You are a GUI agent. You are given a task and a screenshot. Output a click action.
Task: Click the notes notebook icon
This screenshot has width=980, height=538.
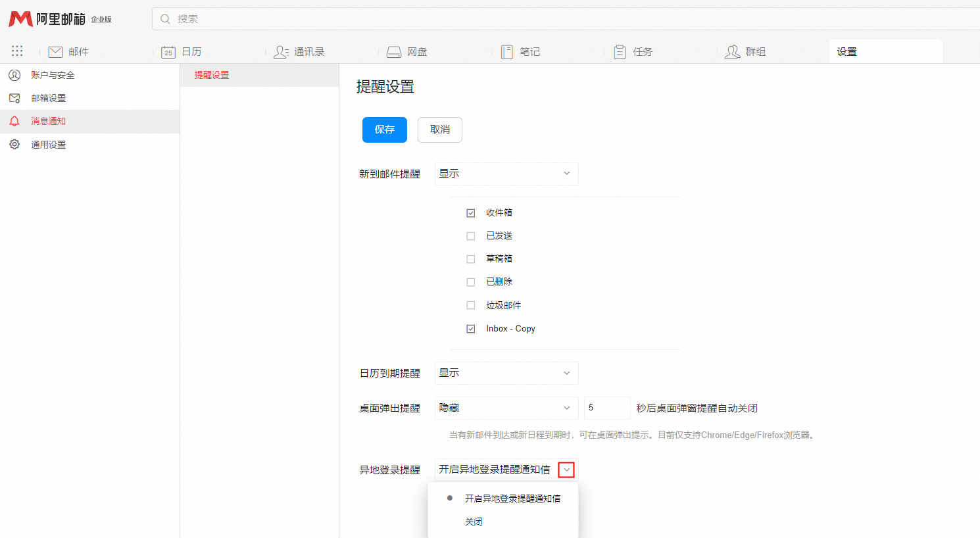(x=506, y=52)
